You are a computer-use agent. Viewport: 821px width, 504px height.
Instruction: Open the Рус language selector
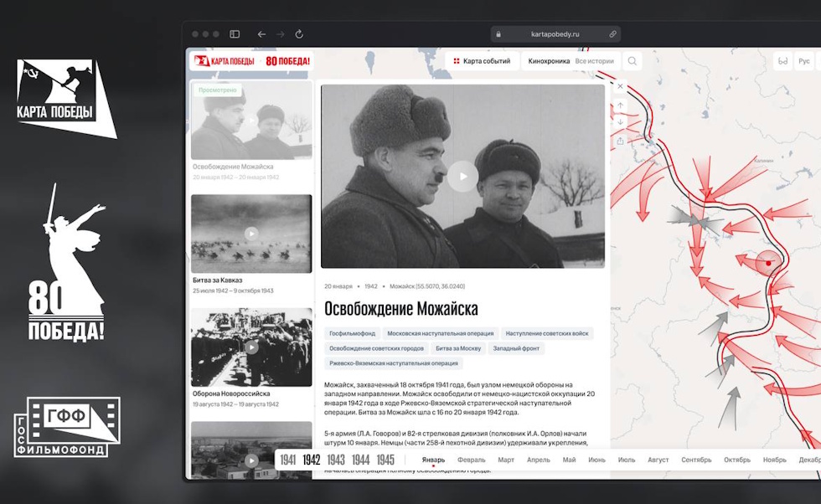point(803,61)
